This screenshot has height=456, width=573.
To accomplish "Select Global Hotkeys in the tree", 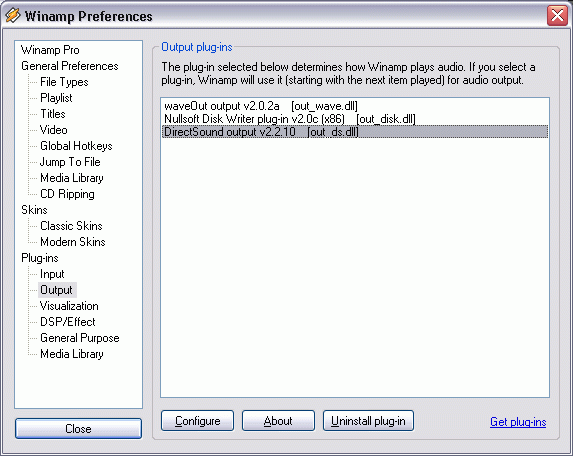I will click(76, 146).
